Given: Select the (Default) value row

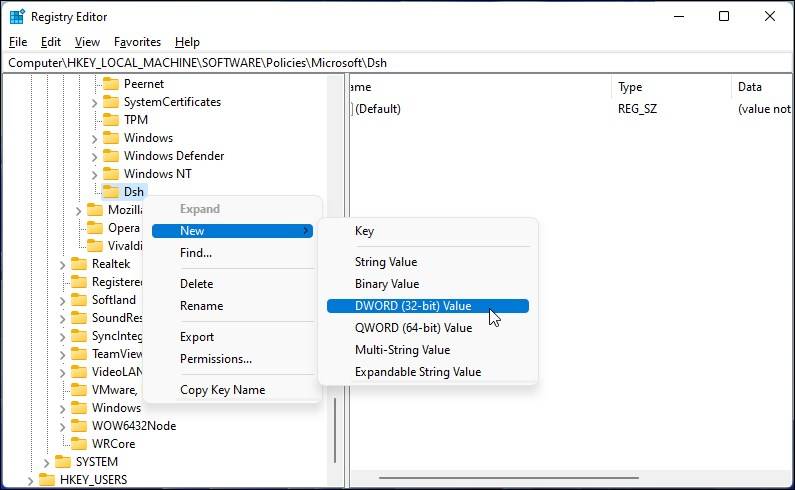Looking at the screenshot, I should (x=571, y=109).
